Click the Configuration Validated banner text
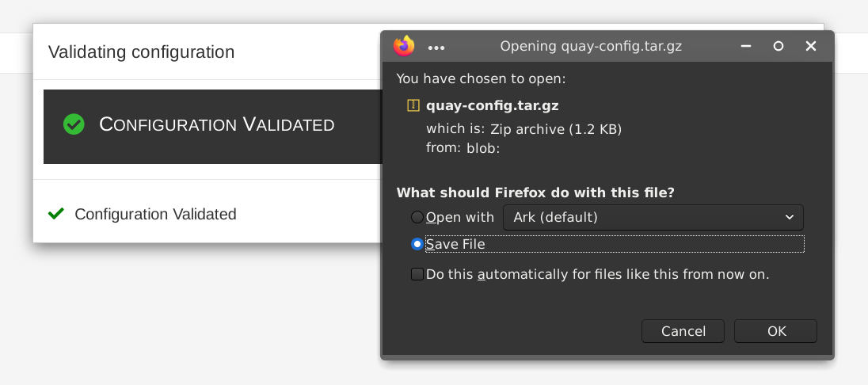 (x=216, y=125)
